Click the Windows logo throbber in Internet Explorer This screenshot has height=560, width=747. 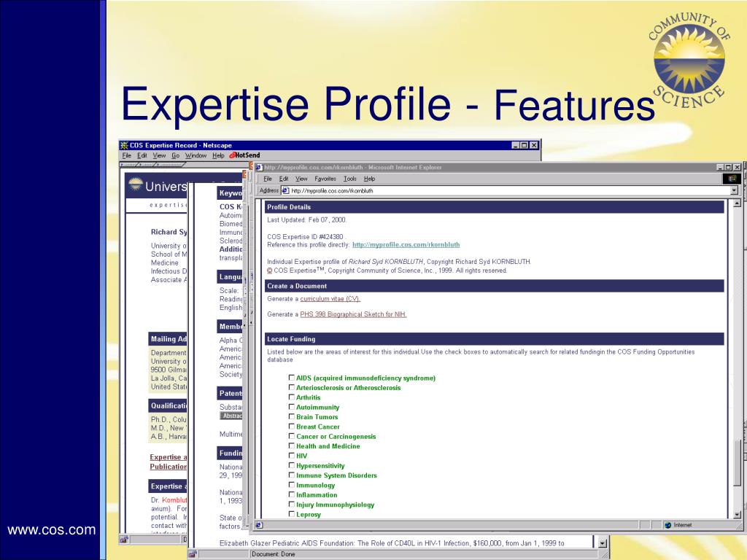coord(732,179)
